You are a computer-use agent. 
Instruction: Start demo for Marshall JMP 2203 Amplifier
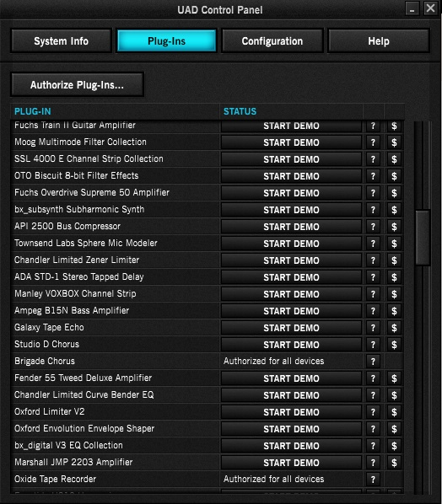pyautogui.click(x=291, y=462)
